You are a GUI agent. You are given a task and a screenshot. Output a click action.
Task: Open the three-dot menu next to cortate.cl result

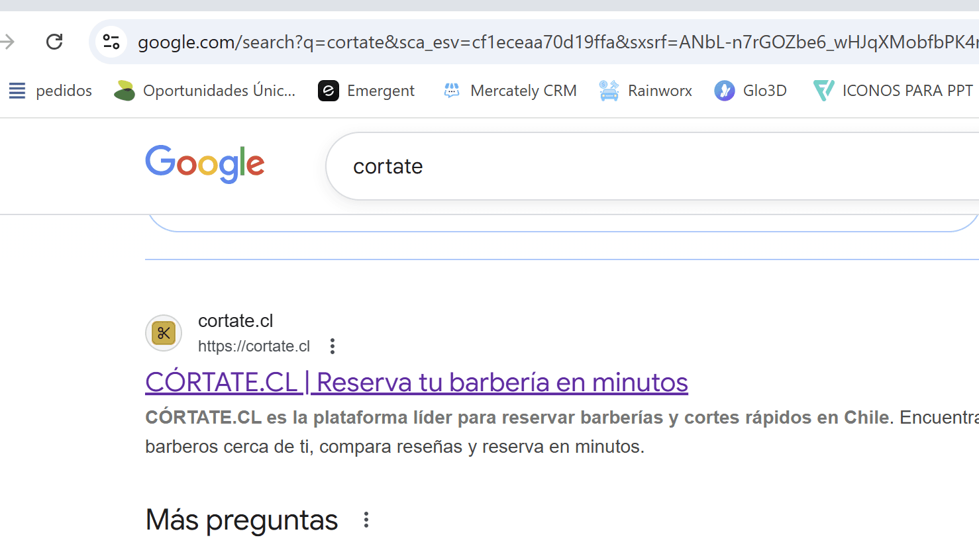(x=332, y=346)
